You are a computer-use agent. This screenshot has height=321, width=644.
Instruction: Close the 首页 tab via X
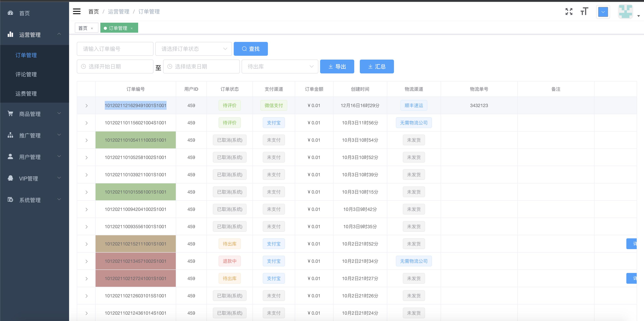(92, 28)
